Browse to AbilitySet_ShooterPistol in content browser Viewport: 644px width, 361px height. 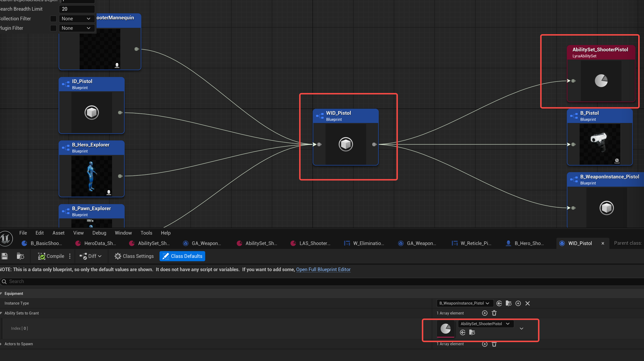tap(472, 332)
